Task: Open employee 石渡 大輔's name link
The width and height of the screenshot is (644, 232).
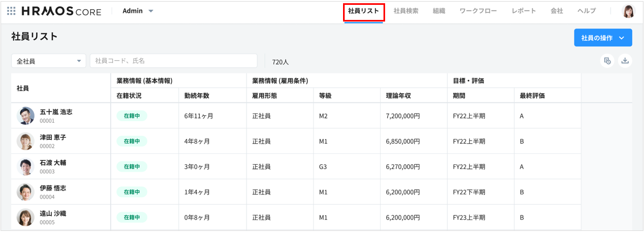Action: point(53,163)
